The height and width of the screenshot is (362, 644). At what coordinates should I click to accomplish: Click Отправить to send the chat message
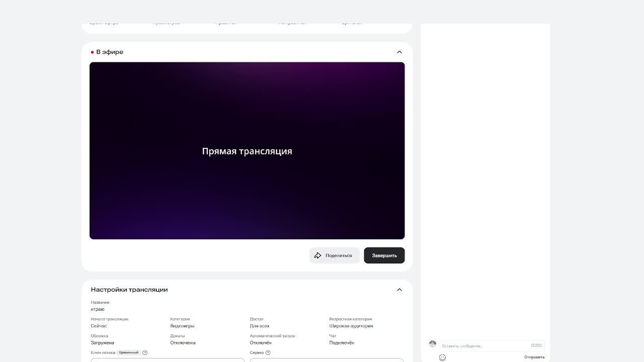point(534,357)
